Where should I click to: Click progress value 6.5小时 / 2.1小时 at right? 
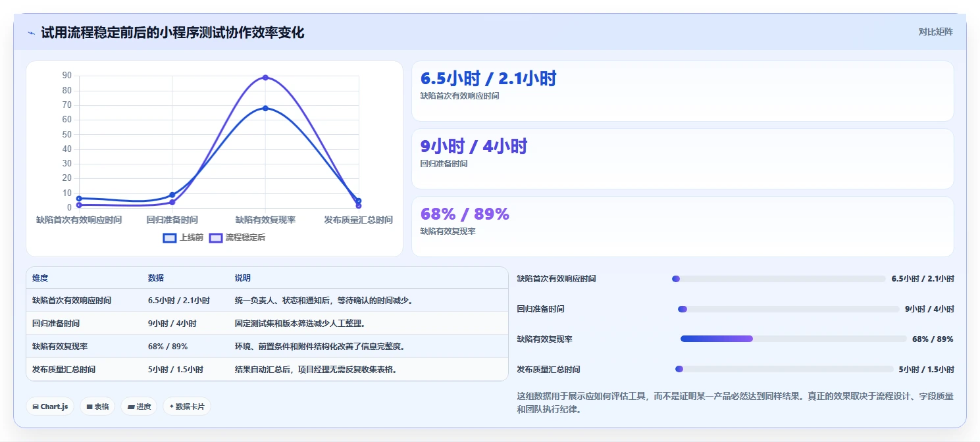(923, 279)
